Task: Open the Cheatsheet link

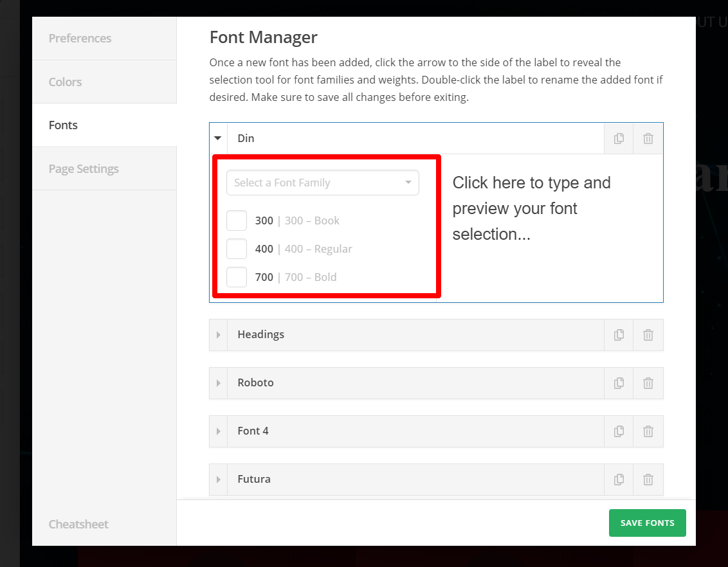Action: pyautogui.click(x=78, y=524)
